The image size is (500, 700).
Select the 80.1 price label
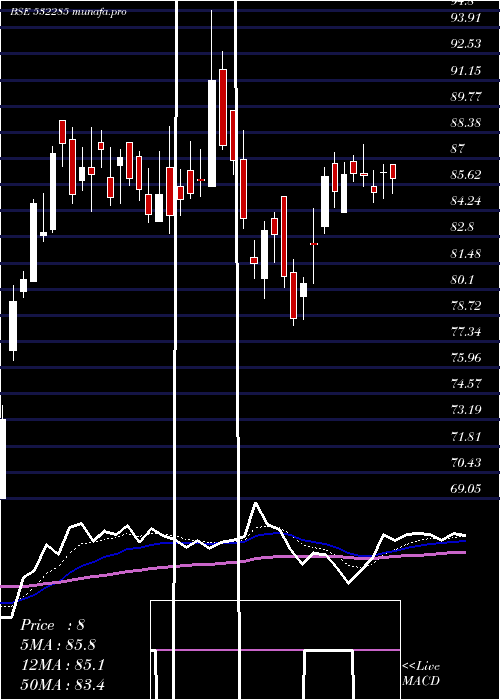[462, 279]
